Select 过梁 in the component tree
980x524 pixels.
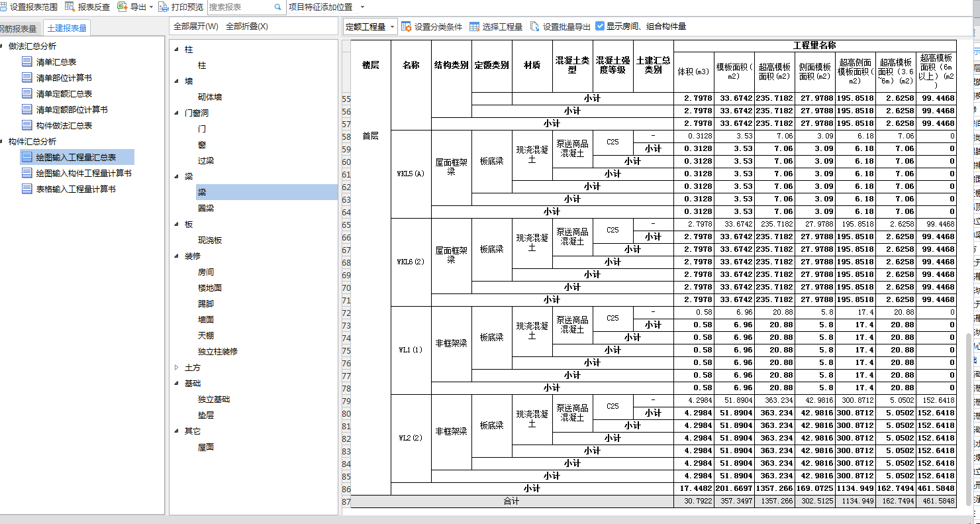coord(206,161)
